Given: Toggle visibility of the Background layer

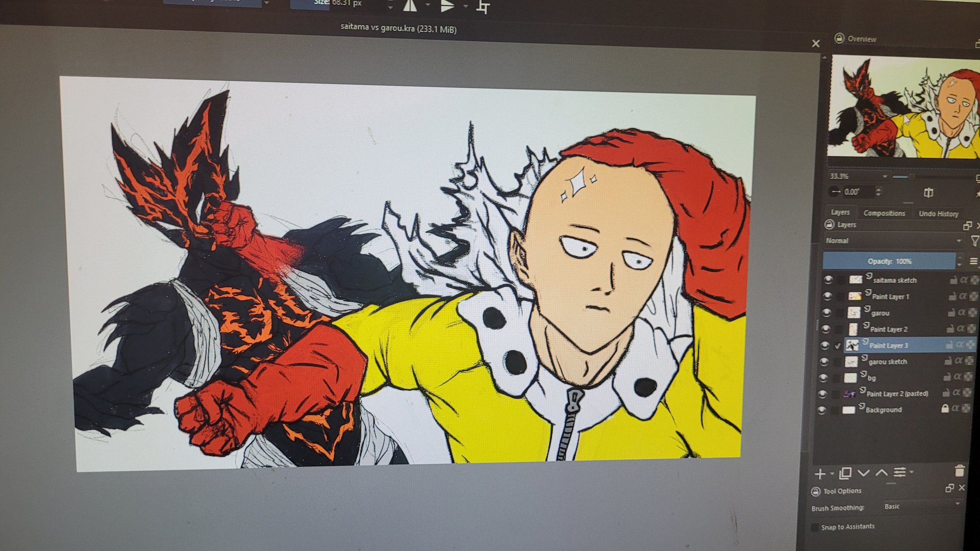Looking at the screenshot, I should tap(822, 410).
